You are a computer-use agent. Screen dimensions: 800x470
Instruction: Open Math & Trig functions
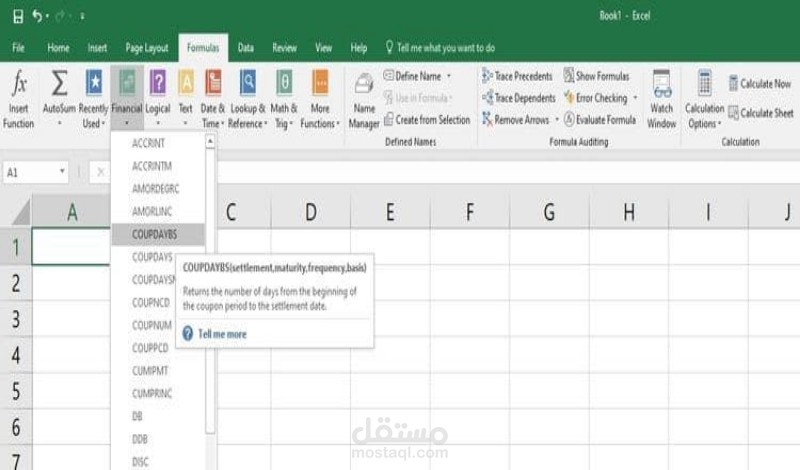[x=284, y=98]
